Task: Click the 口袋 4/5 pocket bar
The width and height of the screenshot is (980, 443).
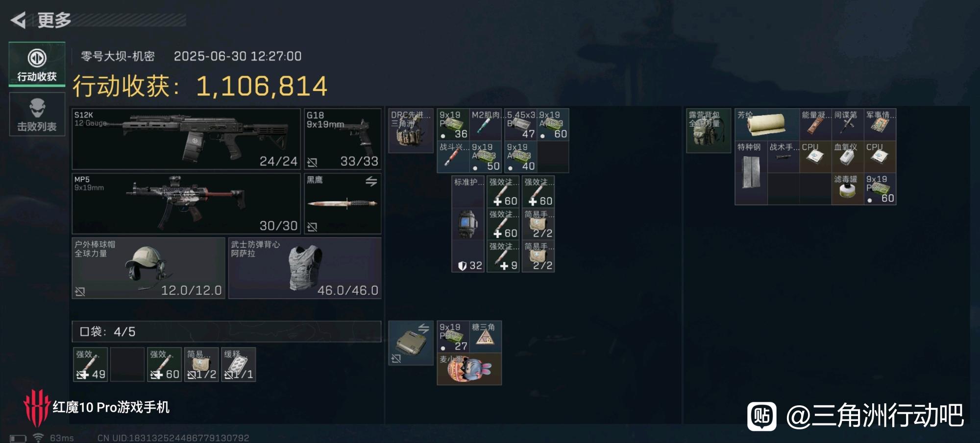Action: (226, 331)
